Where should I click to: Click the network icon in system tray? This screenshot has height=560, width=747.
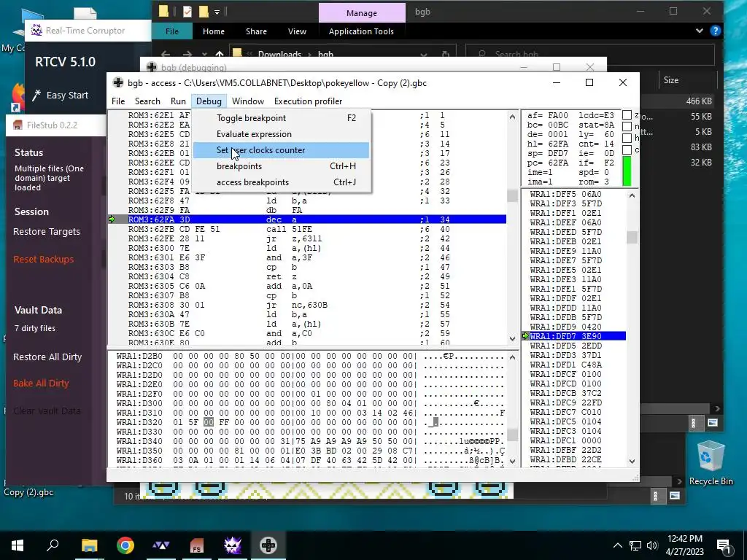(x=635, y=545)
